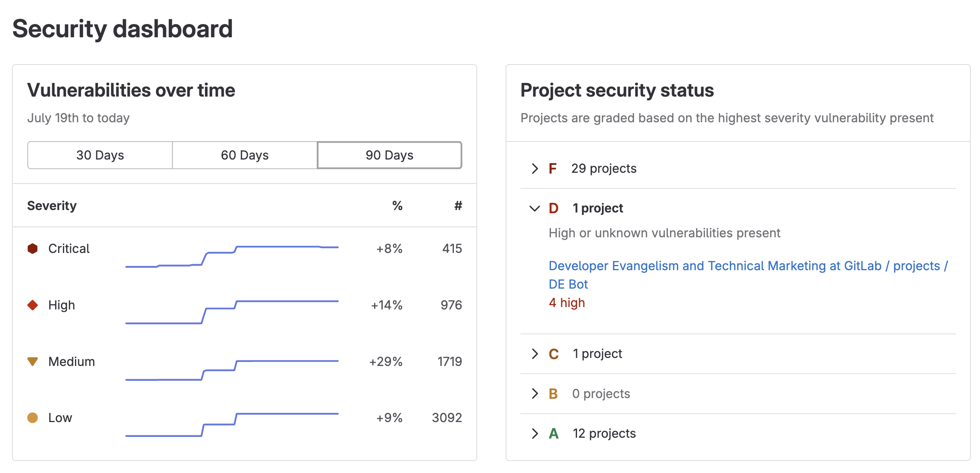Click the D grade indicator
Screen dimensions: 980x473
coord(553,208)
